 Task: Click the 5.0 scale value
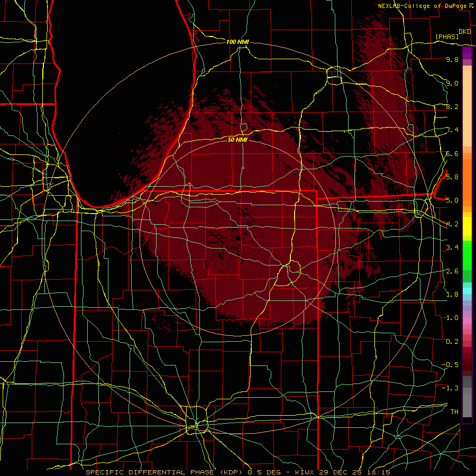click(452, 200)
